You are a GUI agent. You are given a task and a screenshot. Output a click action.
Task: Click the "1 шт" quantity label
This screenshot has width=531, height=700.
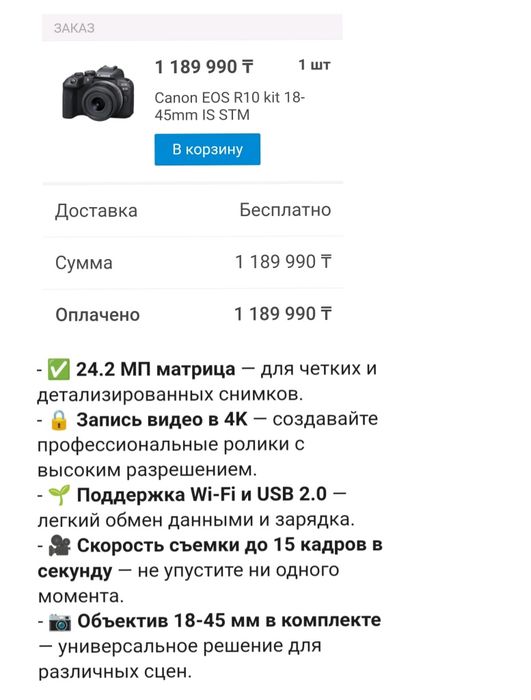click(x=314, y=65)
